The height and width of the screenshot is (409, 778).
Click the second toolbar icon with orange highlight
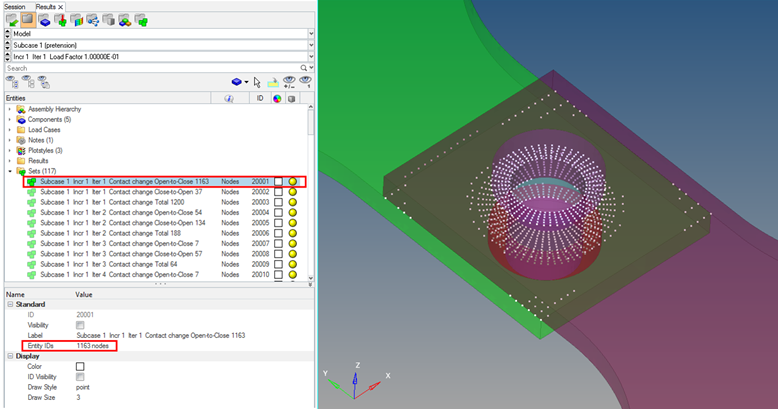29,18
